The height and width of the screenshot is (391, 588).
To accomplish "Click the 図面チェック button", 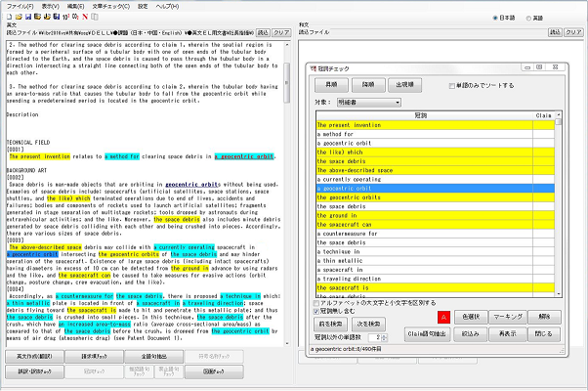I will (214, 371).
